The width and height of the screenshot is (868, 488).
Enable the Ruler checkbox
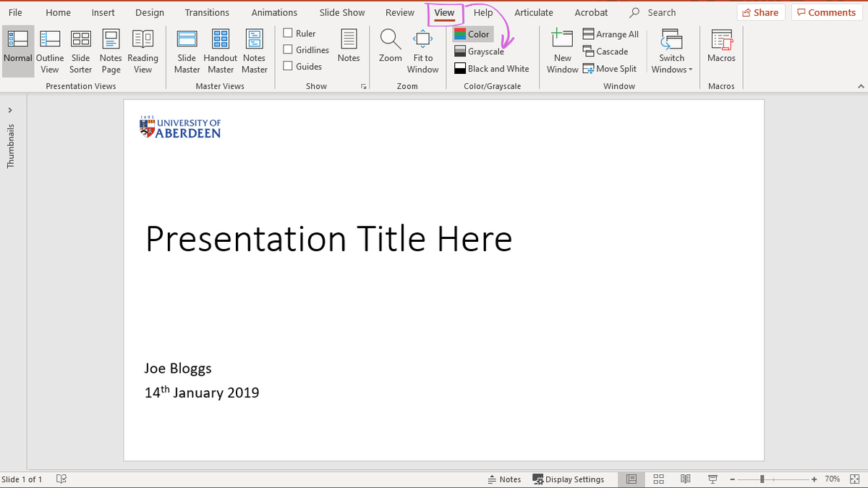tap(288, 33)
